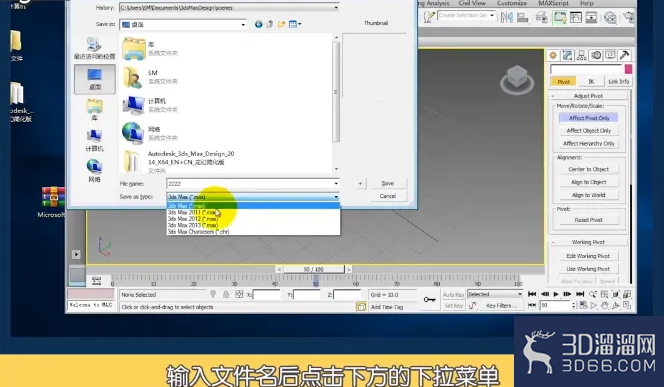This screenshot has height=387, width=664.
Task: Open the Material Editor icon
Action: tap(610, 17)
